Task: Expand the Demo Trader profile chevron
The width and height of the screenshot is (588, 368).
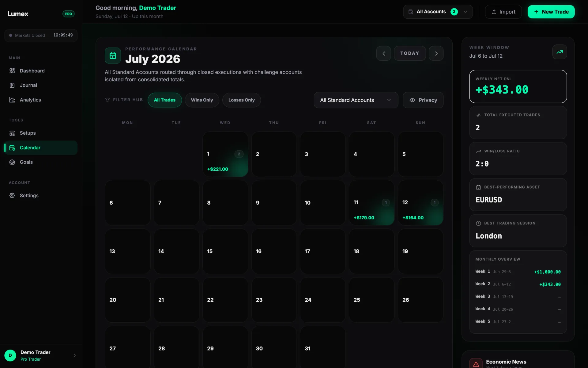Action: [x=74, y=355]
